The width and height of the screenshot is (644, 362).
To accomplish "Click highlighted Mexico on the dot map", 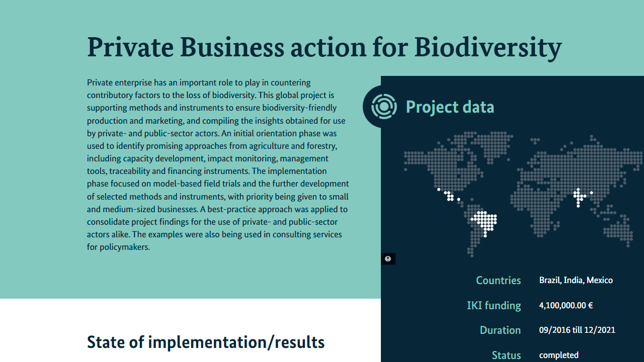I will point(448,195).
